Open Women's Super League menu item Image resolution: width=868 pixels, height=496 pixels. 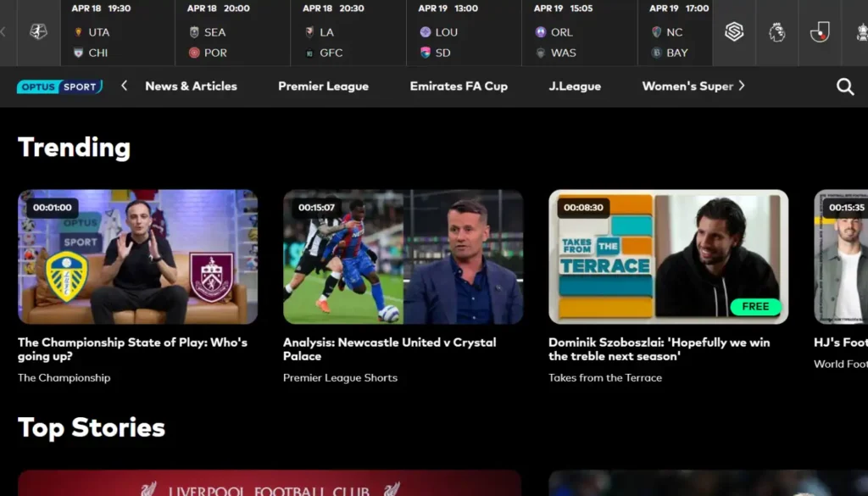point(687,86)
